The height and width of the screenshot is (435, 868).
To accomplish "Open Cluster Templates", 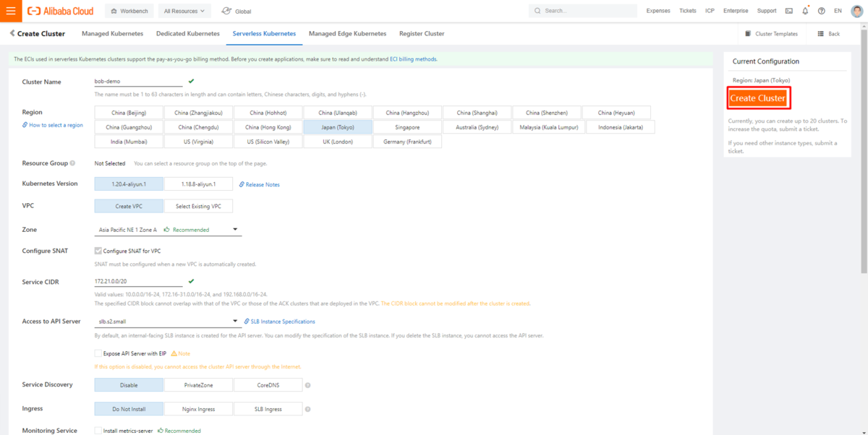I will [771, 34].
